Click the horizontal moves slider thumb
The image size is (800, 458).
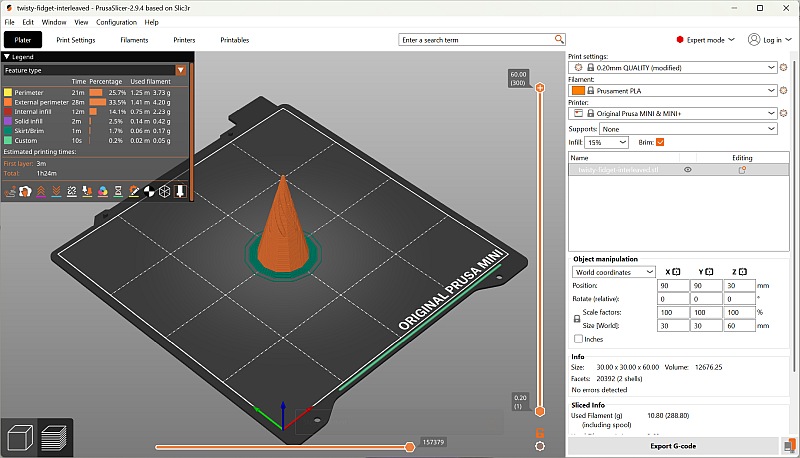tap(410, 447)
